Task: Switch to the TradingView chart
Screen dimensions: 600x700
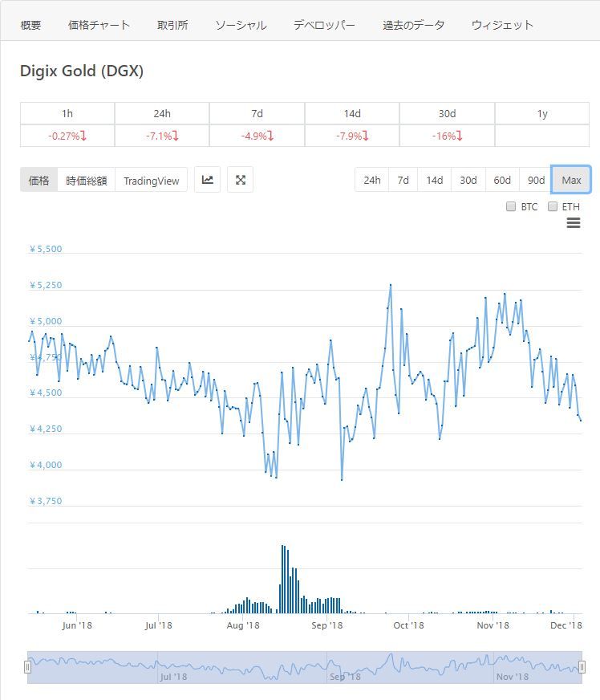Action: [x=152, y=181]
